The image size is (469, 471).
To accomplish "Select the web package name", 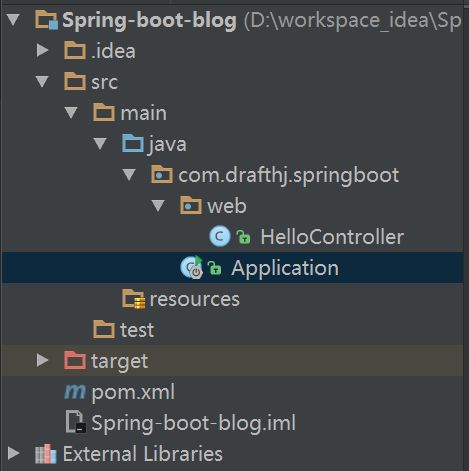I will pos(227,206).
